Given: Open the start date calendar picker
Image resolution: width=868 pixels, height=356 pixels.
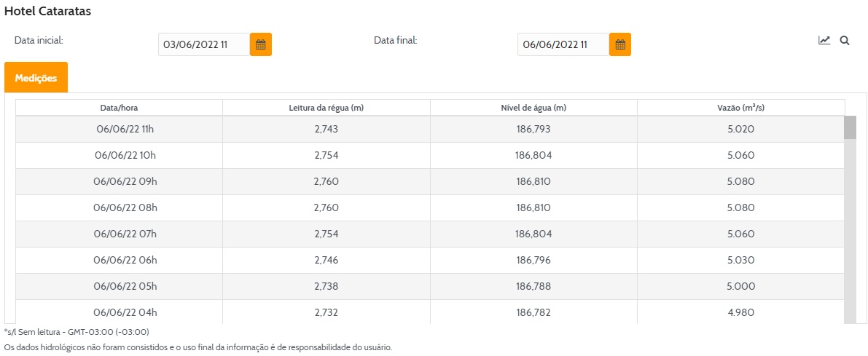Looking at the screenshot, I should 260,44.
